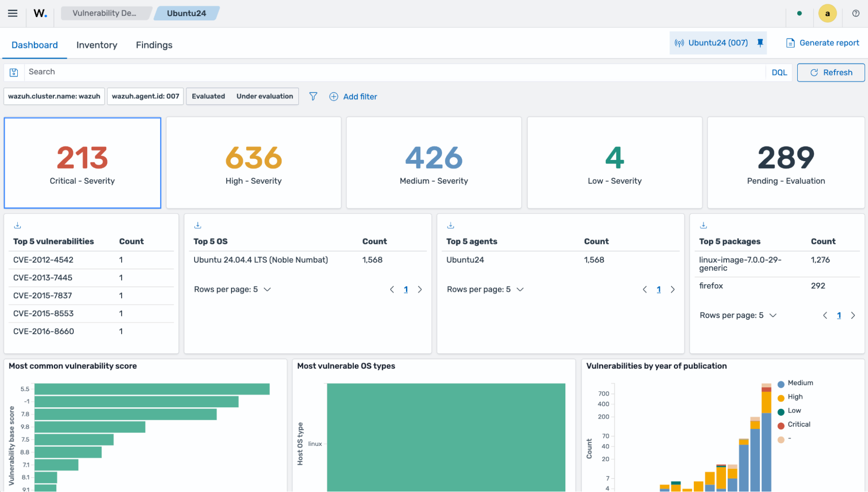Expand Rows per page in Top 5 packages
This screenshot has width=868, height=492.
[x=738, y=316]
